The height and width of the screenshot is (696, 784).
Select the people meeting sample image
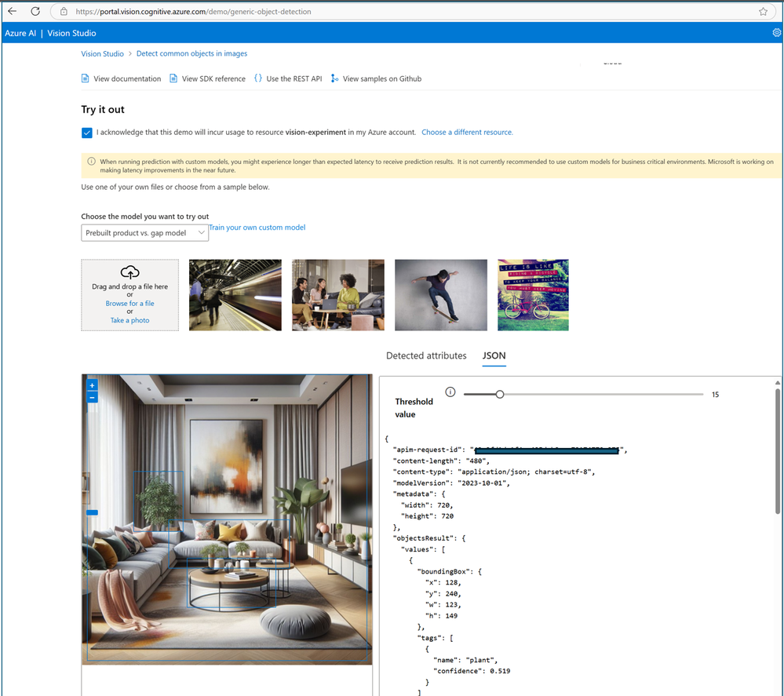click(x=338, y=295)
